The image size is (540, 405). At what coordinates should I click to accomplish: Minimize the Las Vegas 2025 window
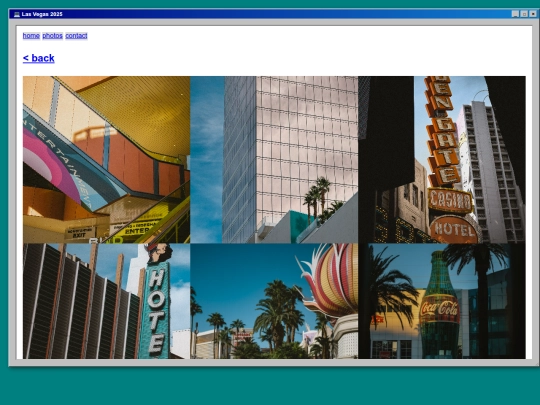pos(515,14)
